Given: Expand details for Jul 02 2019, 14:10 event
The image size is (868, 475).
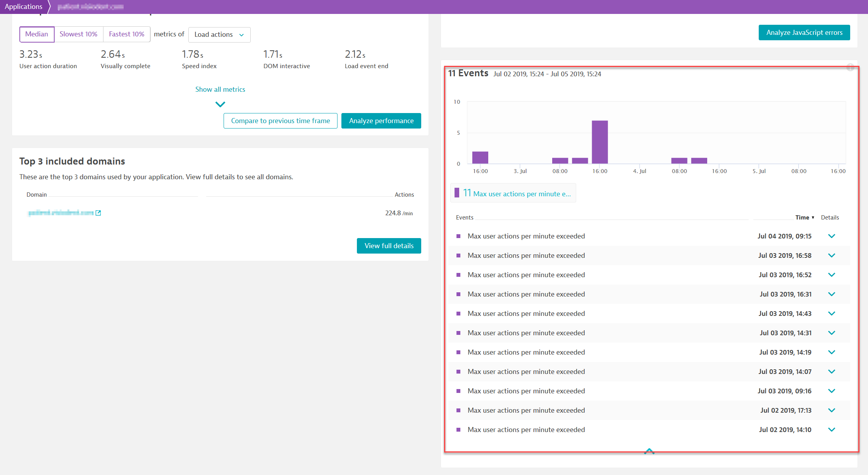Looking at the screenshot, I should tap(832, 430).
